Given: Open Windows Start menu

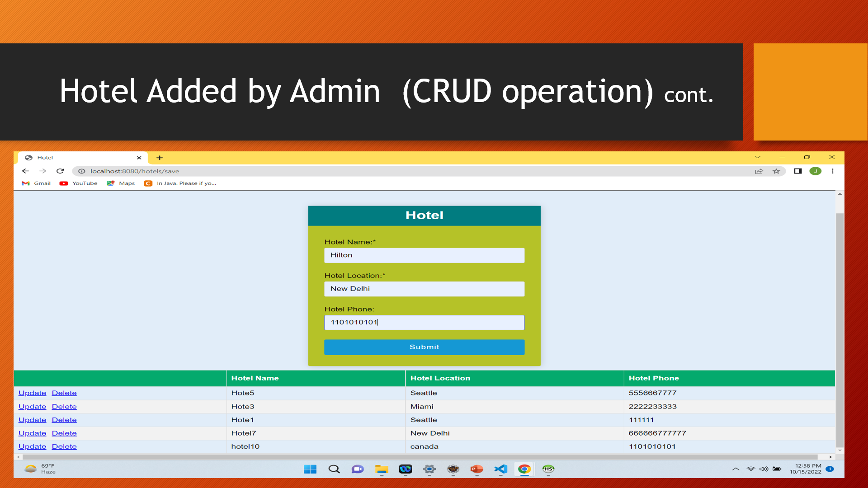Looking at the screenshot, I should 310,469.
